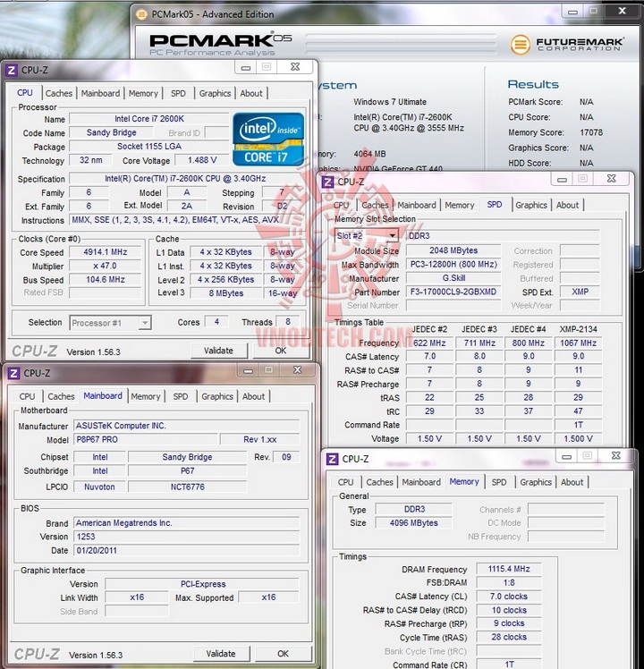
Task: Select the CPU tab in the top CPU window
Action: point(25,93)
